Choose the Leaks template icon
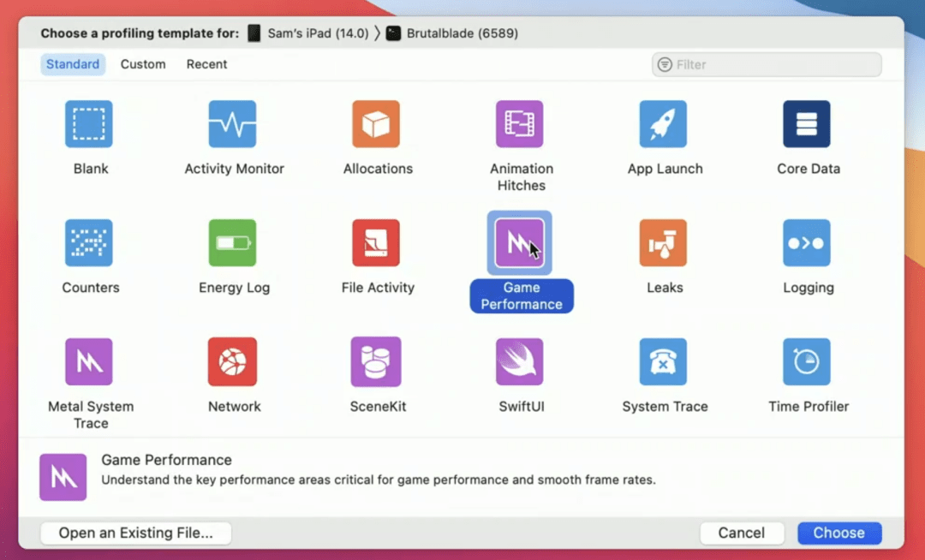This screenshot has width=925, height=560. (663, 243)
